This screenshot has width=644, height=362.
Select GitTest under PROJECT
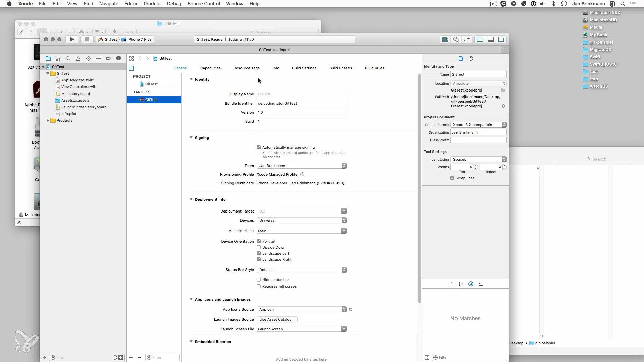151,84
